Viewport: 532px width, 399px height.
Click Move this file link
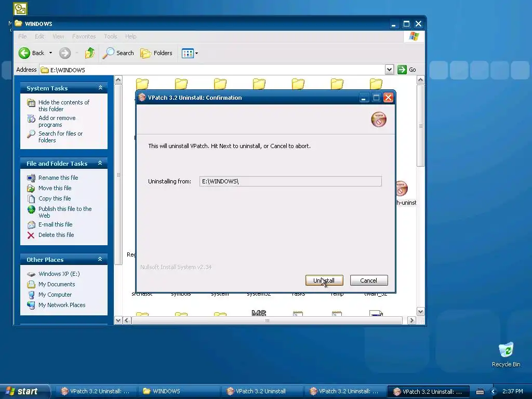55,188
